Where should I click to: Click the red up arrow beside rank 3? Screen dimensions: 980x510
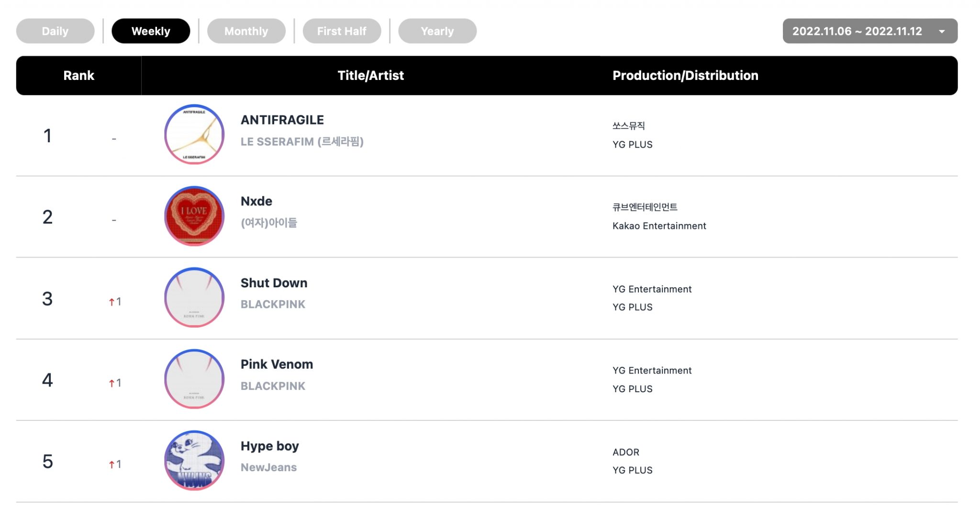[x=111, y=302]
